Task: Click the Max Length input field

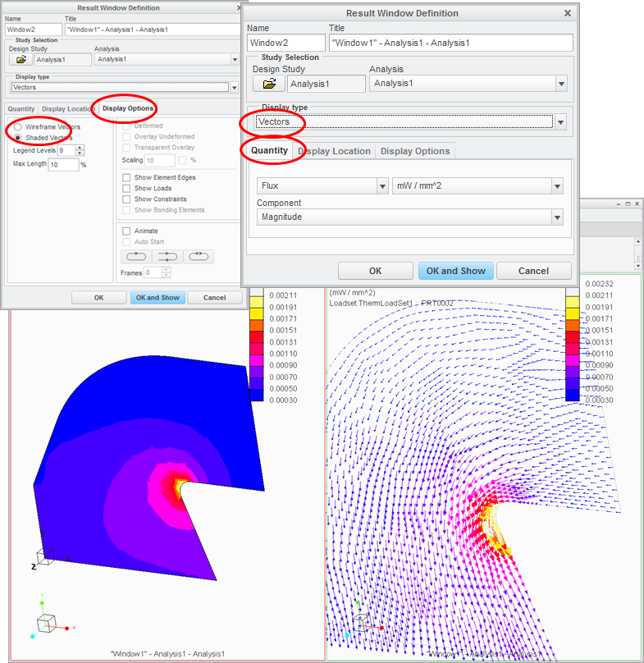Action: click(63, 164)
